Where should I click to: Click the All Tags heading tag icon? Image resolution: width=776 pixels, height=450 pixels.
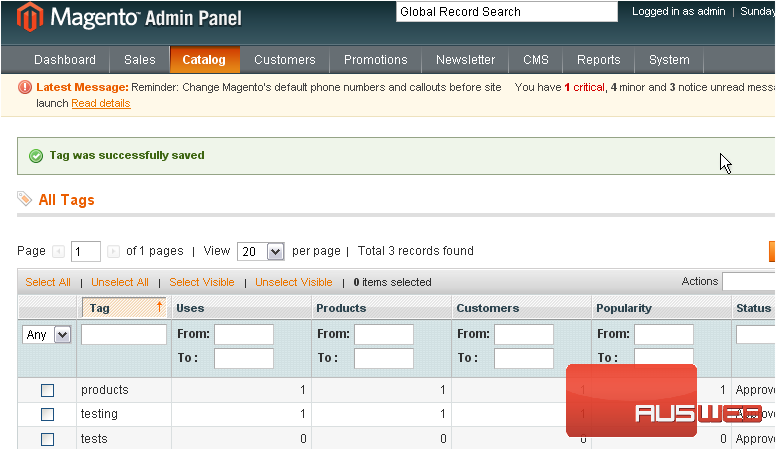(x=25, y=200)
